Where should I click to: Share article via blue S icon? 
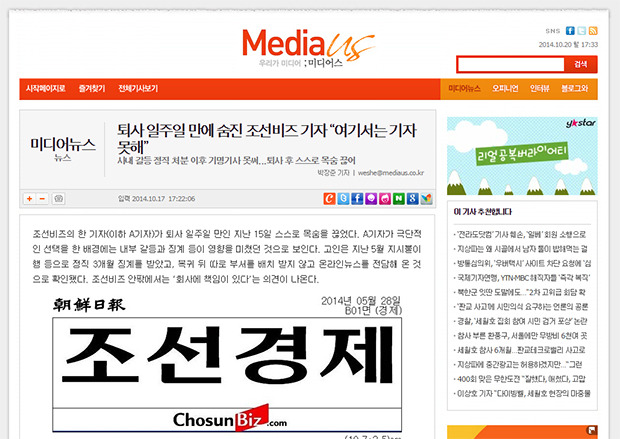[412, 198]
